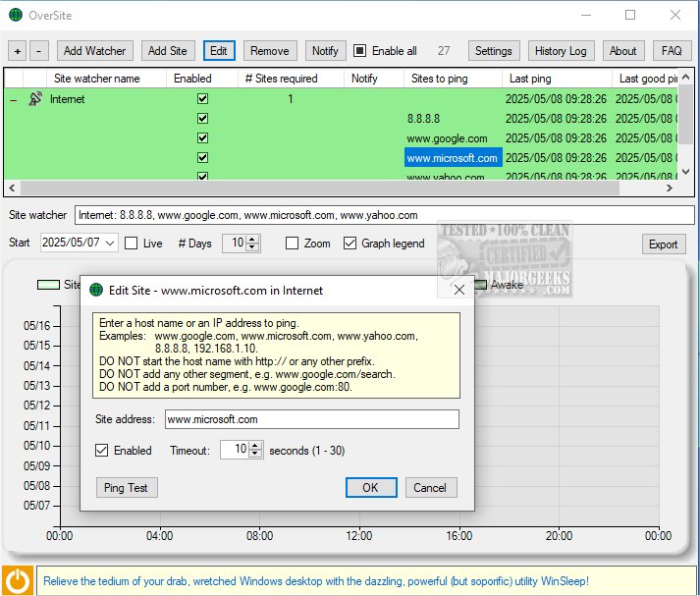Click the list's scroll up arrow
Viewport: 700px width, 596px height.
coord(686,77)
